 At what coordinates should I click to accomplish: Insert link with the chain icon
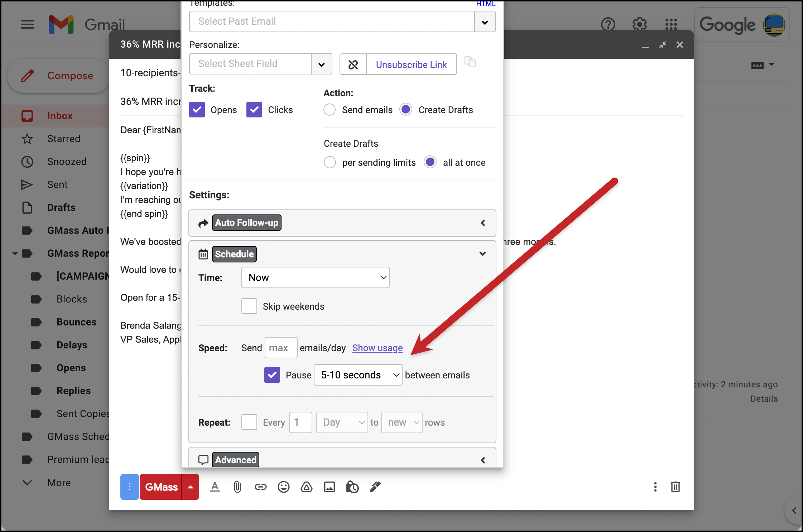click(x=260, y=487)
